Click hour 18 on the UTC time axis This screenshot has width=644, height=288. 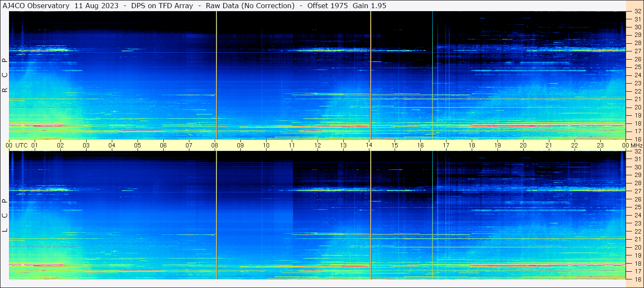(x=472, y=145)
